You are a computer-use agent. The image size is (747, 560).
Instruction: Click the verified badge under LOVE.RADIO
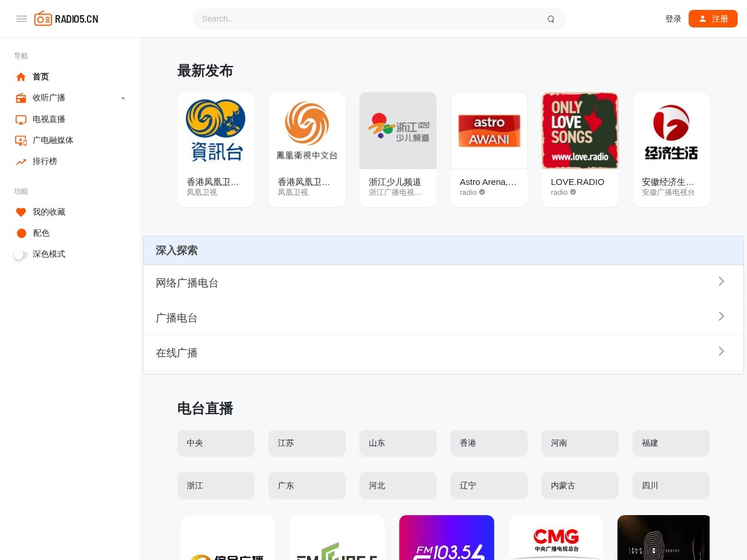tap(573, 192)
